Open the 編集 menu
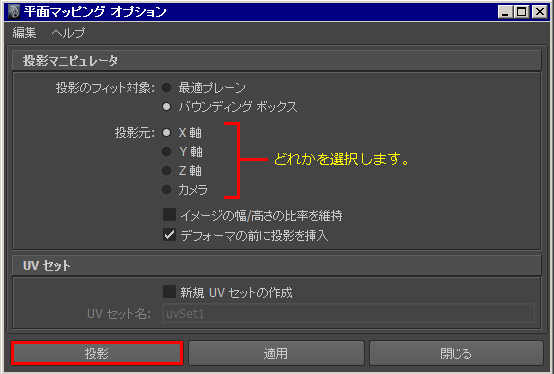The width and height of the screenshot is (554, 374). (x=24, y=33)
